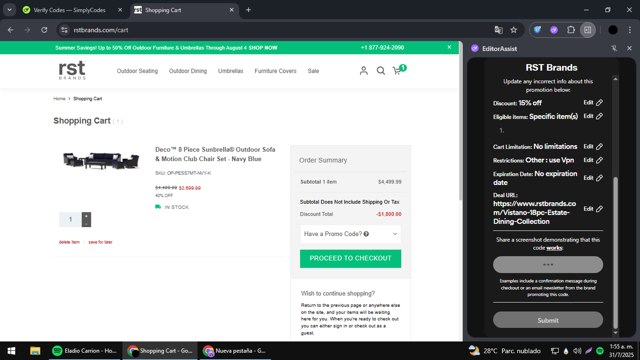This screenshot has height=360, width=640.
Task: Click the screenshot upload button with dots
Action: [x=548, y=264]
